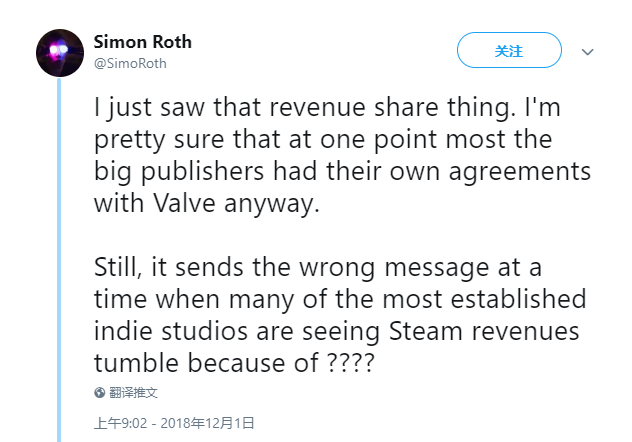Click the globe icon beside 翻译推文
This screenshot has width=632, height=442.
(100, 392)
